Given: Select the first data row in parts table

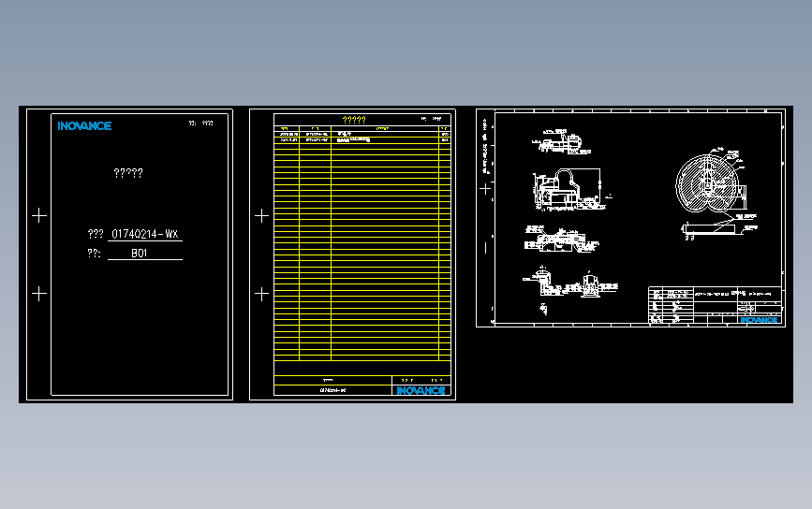Looking at the screenshot, I should click(x=362, y=134).
